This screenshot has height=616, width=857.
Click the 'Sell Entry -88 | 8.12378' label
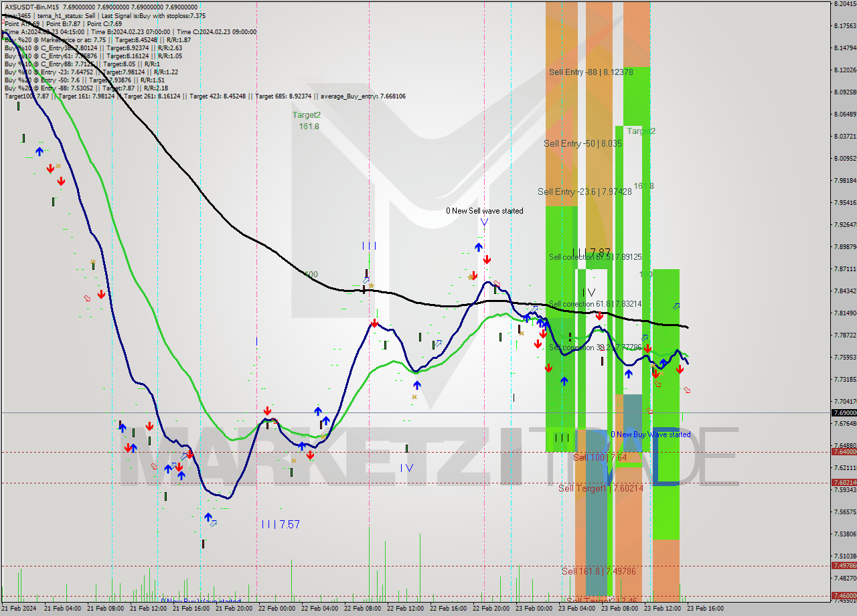click(591, 72)
